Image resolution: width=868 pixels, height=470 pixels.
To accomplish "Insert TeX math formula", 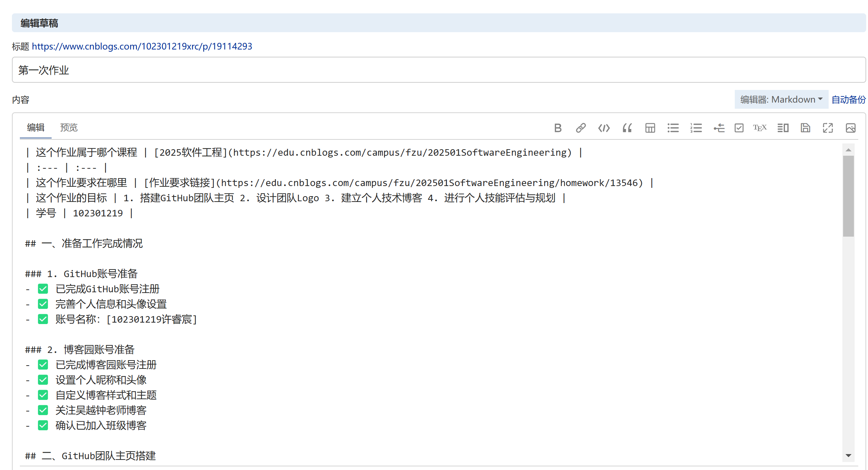I will tap(760, 128).
